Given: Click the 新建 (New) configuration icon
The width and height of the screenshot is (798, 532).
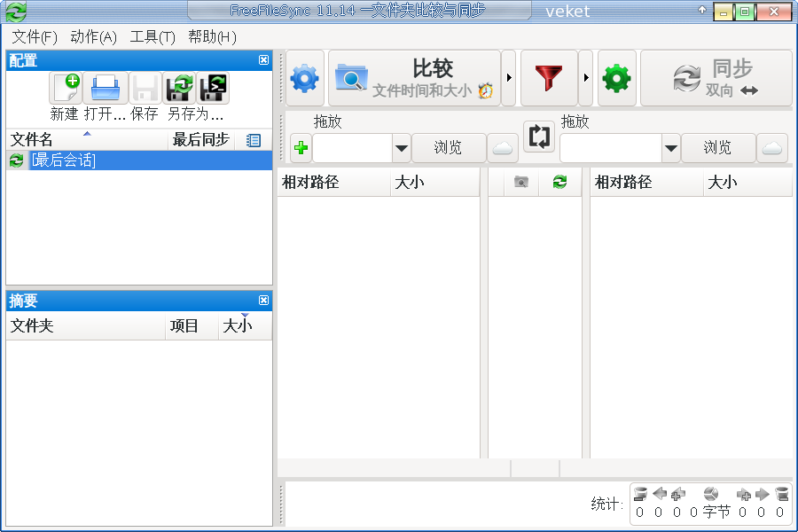Looking at the screenshot, I should pos(66,88).
